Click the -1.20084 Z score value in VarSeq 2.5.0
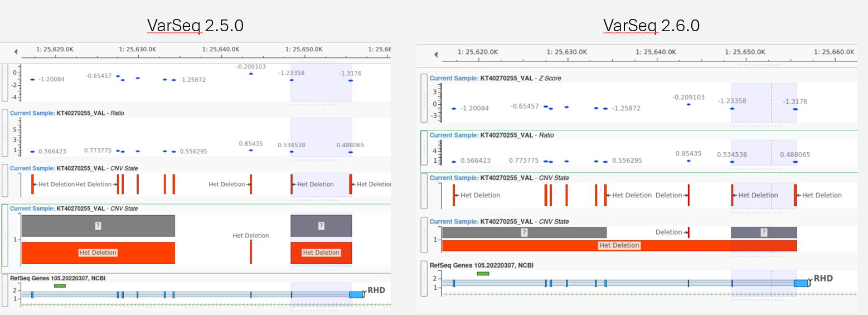 tap(51, 79)
